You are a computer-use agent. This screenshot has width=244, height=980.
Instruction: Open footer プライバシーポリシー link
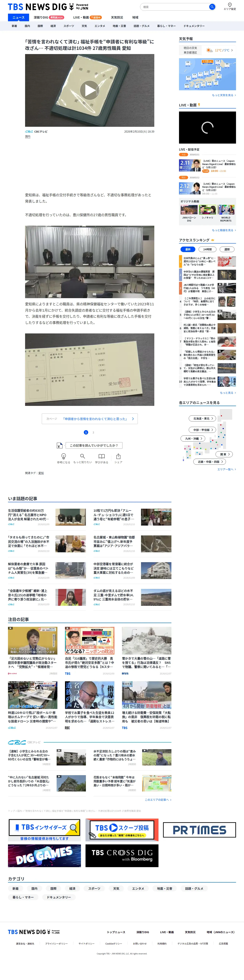click(56, 943)
